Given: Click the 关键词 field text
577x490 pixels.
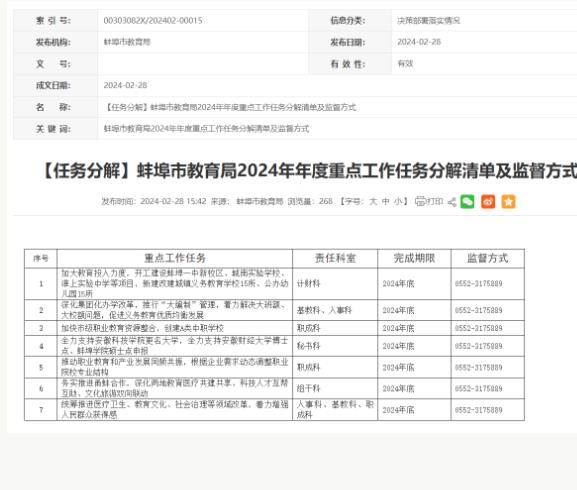Looking at the screenshot, I should 206,129.
